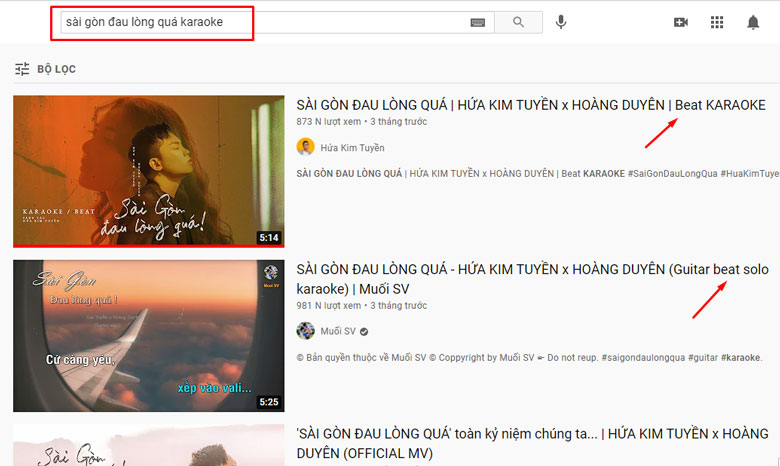780x466 pixels.
Task: Open the create video camera icon
Action: (x=681, y=22)
